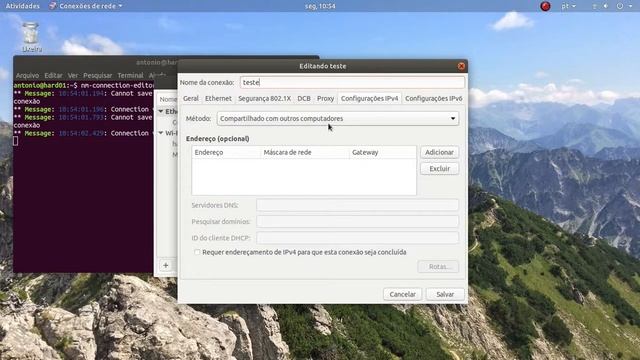This screenshot has width=640, height=360.
Task: Click the Gateway column header
Action: coord(383,152)
